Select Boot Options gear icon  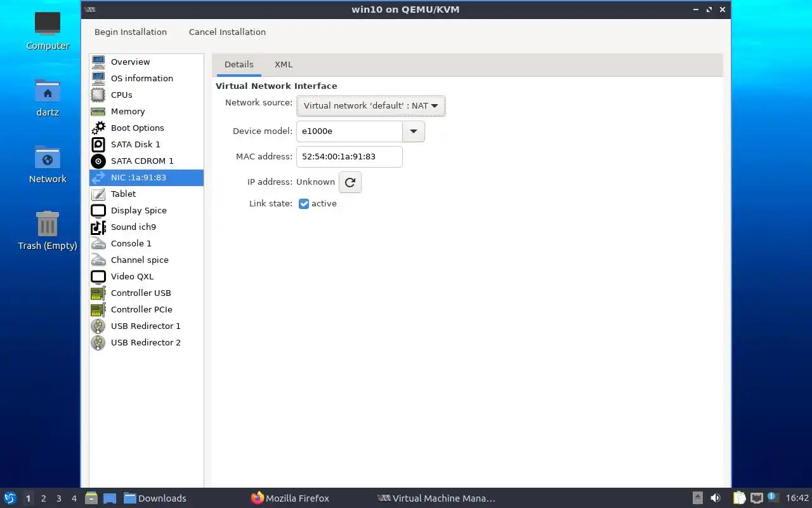pyautogui.click(x=98, y=128)
